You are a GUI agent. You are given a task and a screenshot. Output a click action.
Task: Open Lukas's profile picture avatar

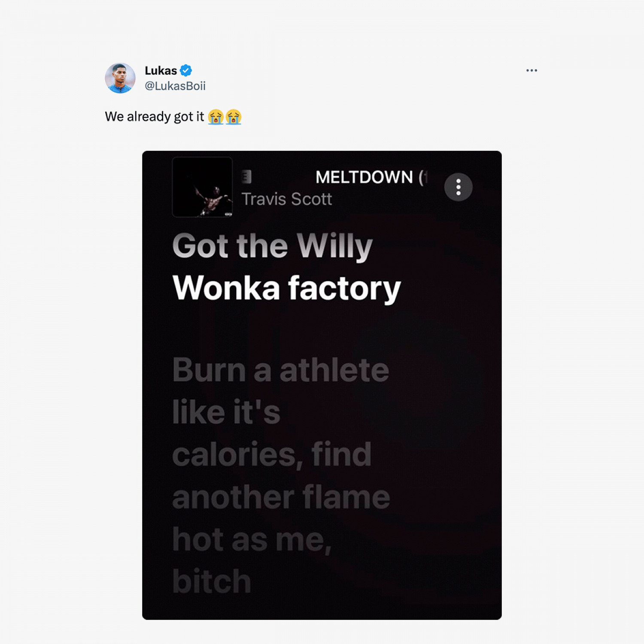(x=120, y=78)
